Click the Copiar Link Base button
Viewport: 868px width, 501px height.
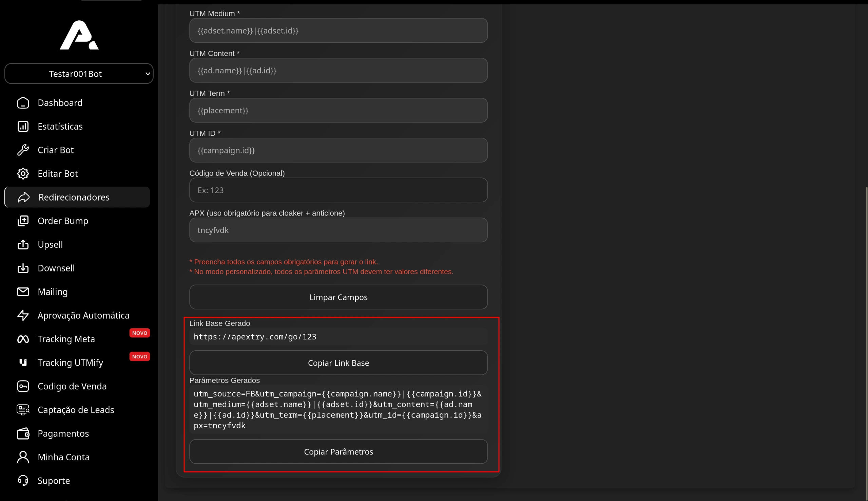(338, 363)
